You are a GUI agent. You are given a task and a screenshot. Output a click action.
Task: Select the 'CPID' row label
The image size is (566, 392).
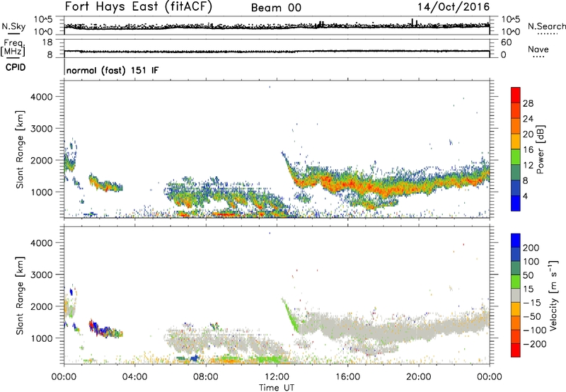pyautogui.click(x=16, y=67)
